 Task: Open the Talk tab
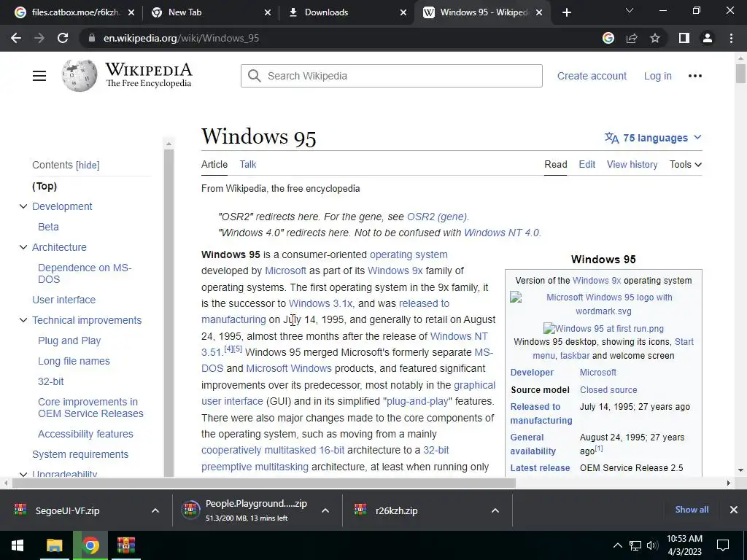click(x=248, y=164)
